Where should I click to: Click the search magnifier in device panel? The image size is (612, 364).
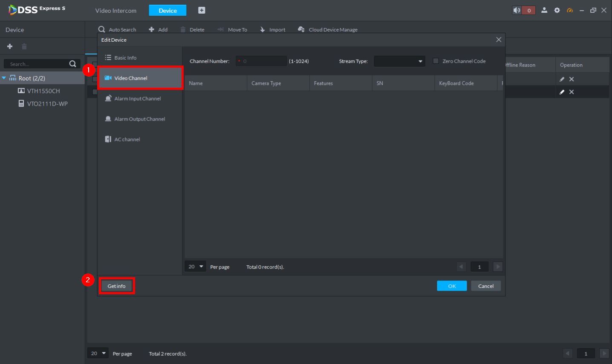pos(73,64)
